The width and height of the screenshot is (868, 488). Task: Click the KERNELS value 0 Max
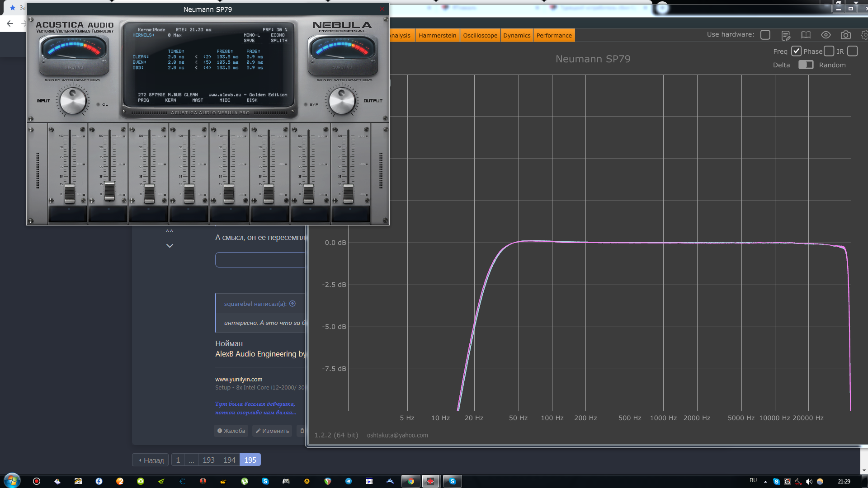(175, 35)
